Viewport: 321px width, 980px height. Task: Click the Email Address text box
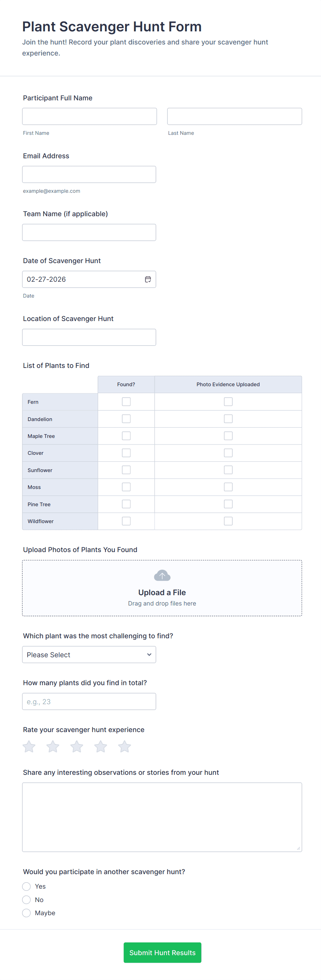tap(89, 174)
